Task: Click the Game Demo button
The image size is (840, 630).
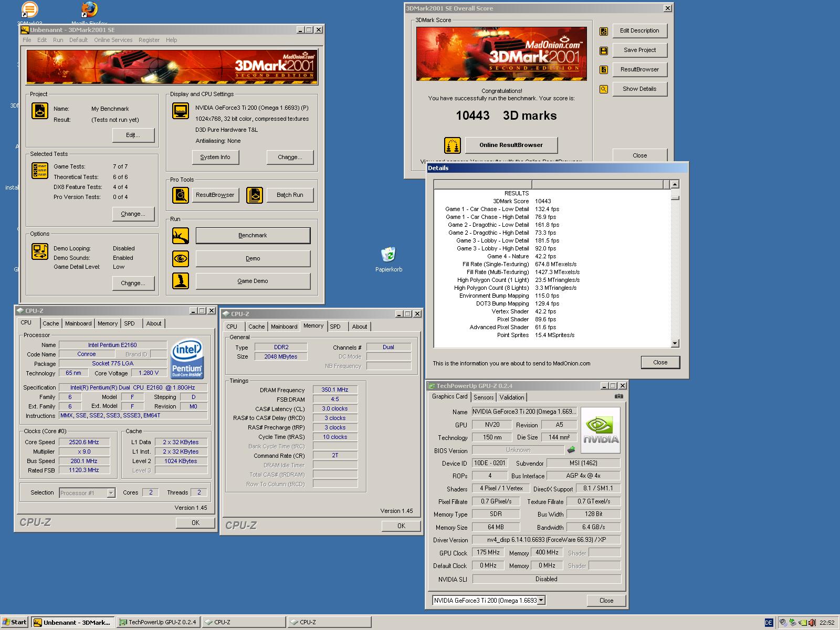Action: [253, 281]
